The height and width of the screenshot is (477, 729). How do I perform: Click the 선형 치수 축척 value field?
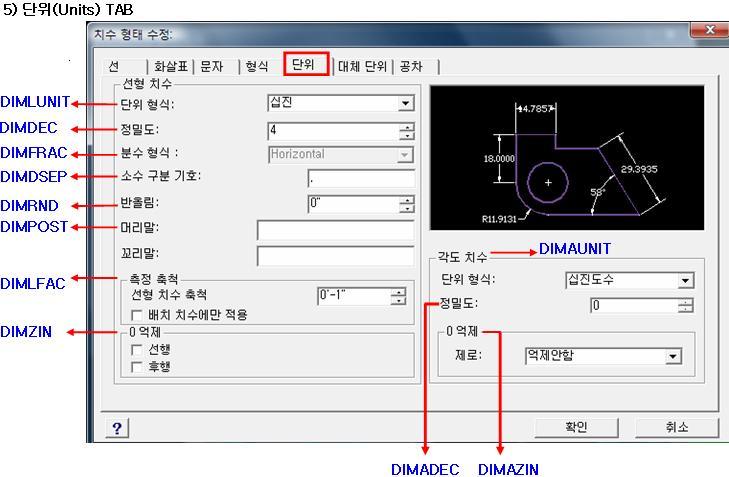coord(354,296)
